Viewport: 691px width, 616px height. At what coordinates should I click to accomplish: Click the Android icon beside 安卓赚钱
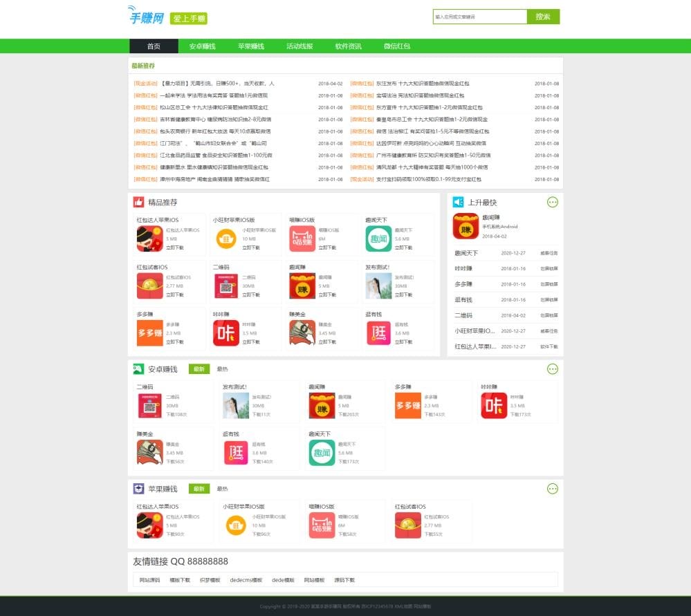(137, 369)
